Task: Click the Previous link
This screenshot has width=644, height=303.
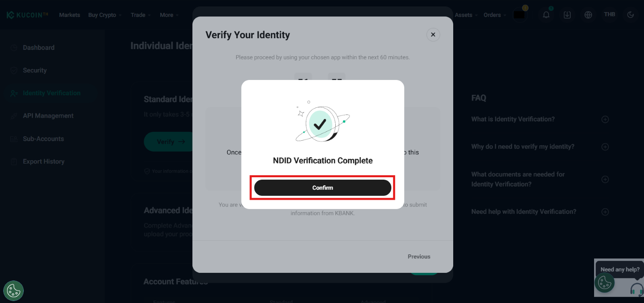Action: [x=418, y=256]
